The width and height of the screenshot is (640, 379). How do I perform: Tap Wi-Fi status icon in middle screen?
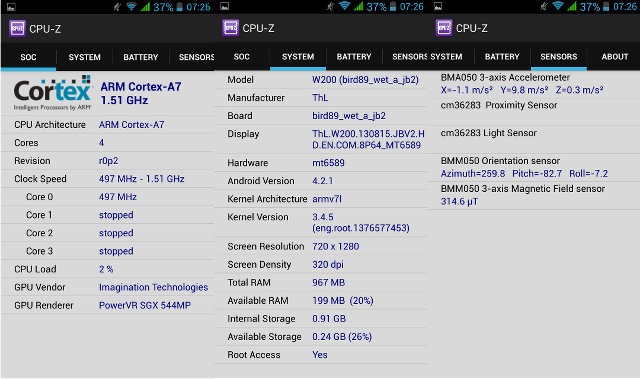click(345, 6)
